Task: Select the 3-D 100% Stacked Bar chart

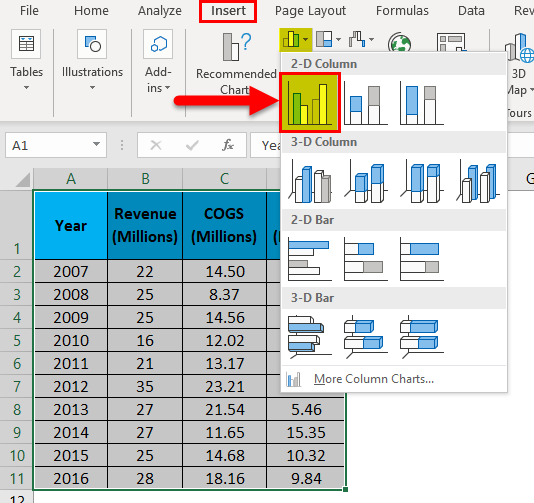Action: click(422, 337)
